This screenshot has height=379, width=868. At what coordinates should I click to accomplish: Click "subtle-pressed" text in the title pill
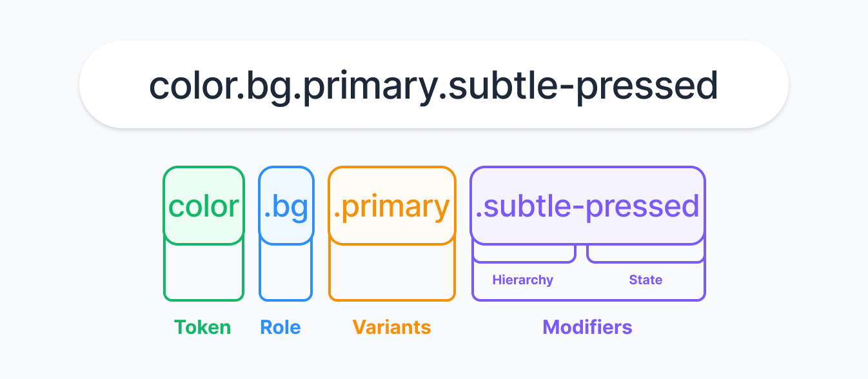[583, 85]
